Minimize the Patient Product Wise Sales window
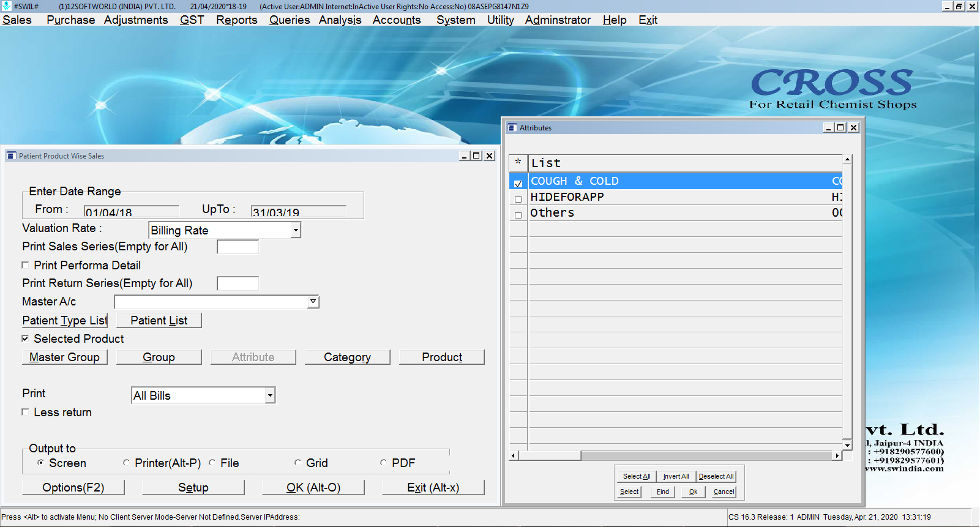This screenshot has width=980, height=527. click(465, 156)
